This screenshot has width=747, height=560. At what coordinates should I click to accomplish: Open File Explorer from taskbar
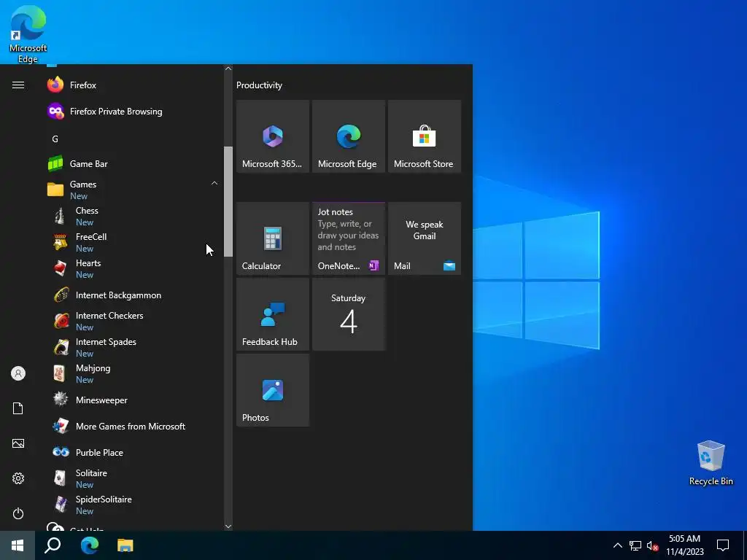[x=125, y=545]
